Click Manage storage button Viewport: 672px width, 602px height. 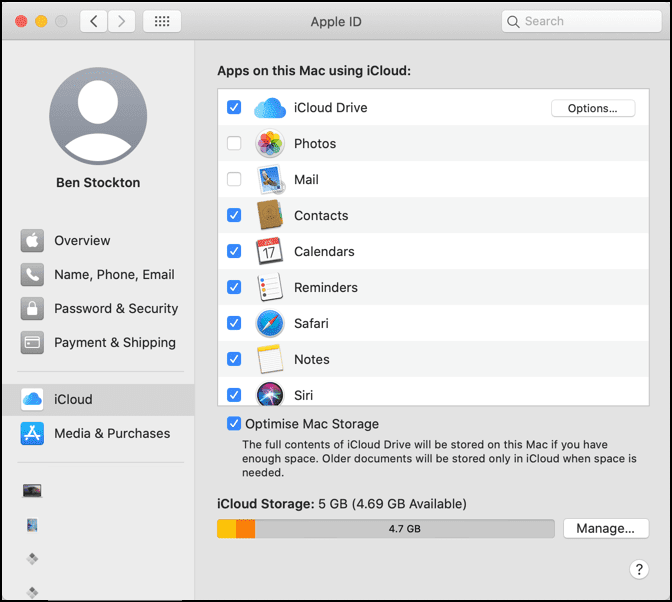606,528
